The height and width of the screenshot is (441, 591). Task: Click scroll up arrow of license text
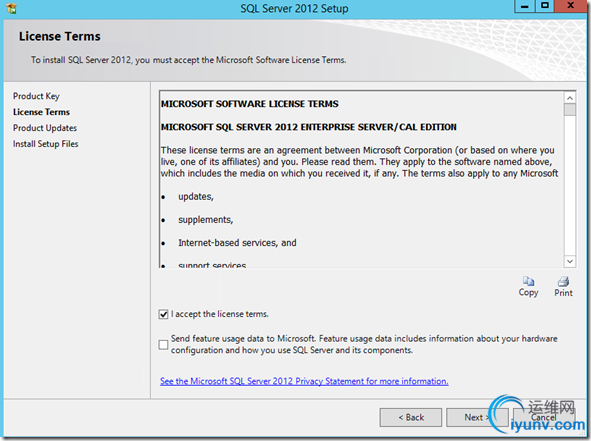(x=570, y=98)
